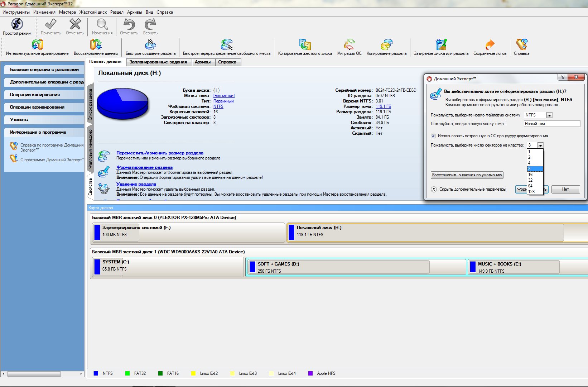Click Восстановить значения по умолчанию button

(x=467, y=175)
